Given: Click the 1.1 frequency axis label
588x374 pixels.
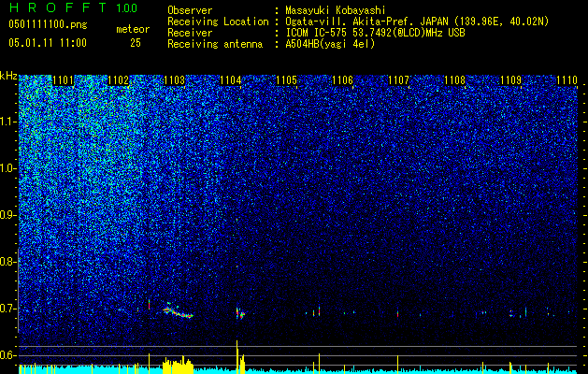Looking at the screenshot, I should pyautogui.click(x=7, y=122).
